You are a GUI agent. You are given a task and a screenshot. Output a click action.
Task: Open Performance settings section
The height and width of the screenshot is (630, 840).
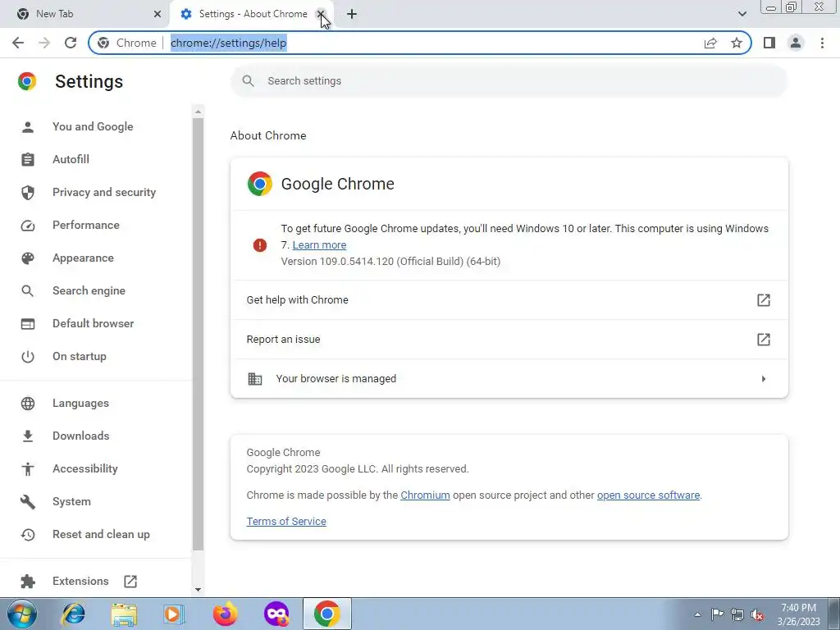click(85, 225)
